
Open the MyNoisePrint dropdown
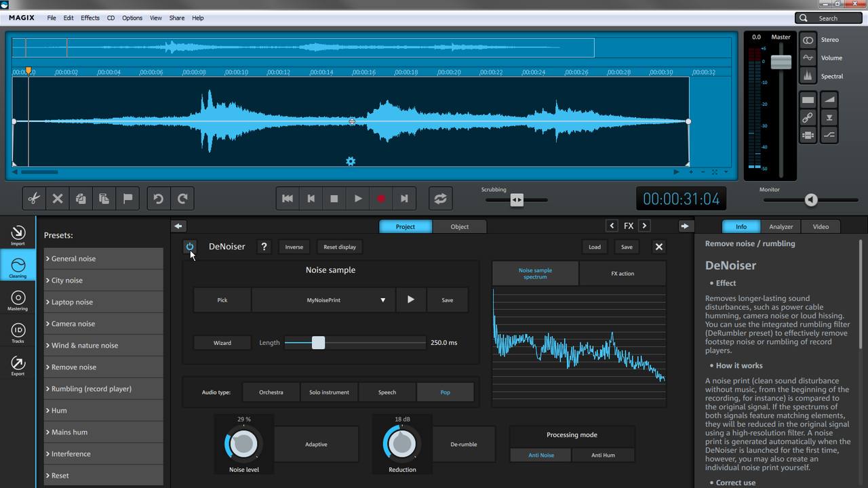click(323, 300)
